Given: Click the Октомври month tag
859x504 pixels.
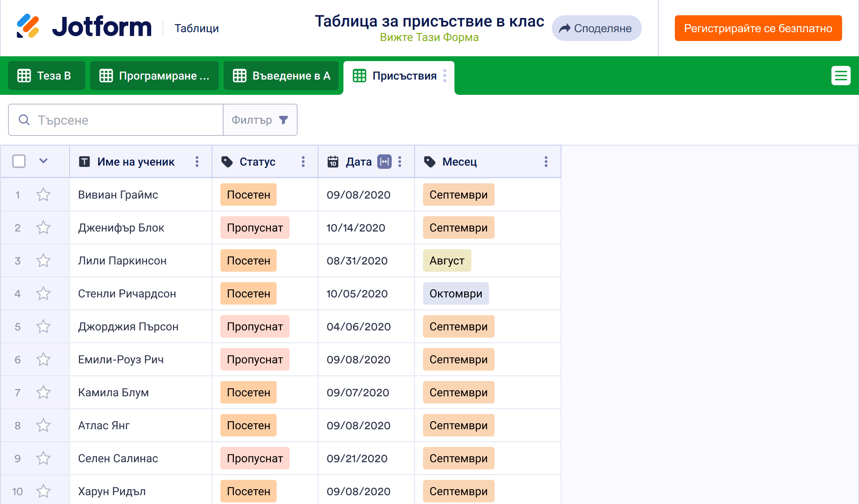Looking at the screenshot, I should (x=456, y=294).
